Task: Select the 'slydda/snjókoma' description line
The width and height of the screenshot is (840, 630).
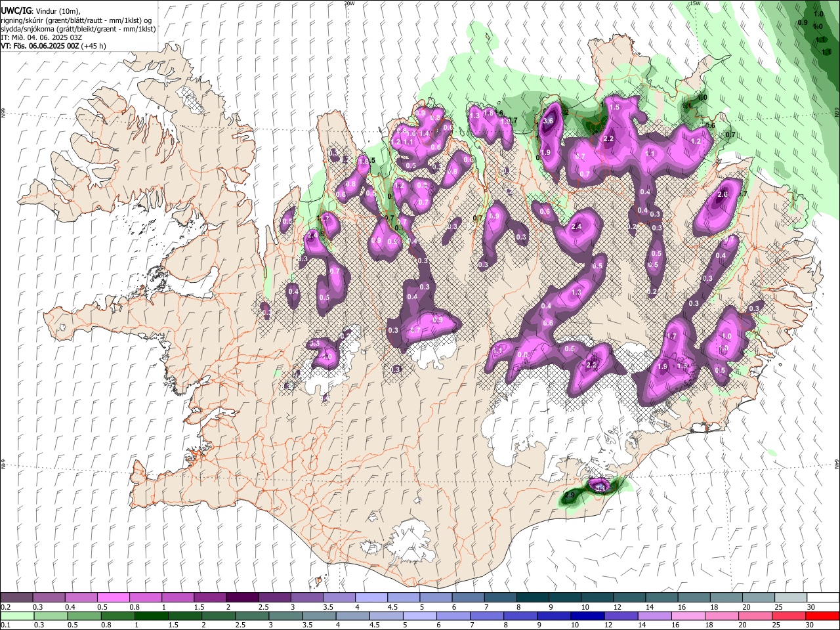Action: tap(78, 29)
